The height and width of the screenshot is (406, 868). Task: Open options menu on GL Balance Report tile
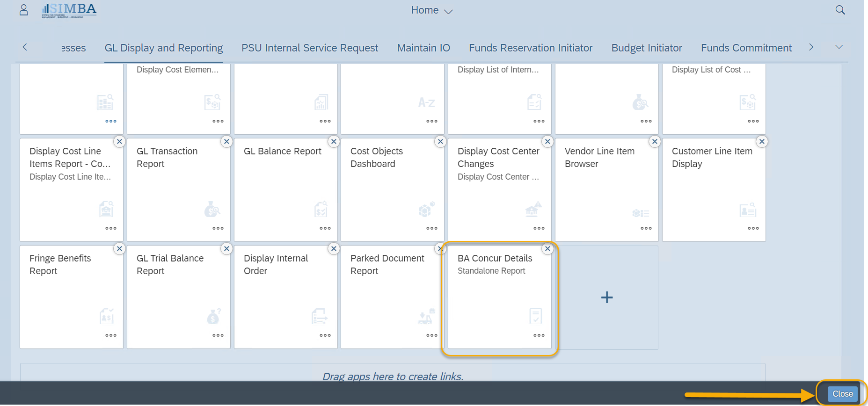pyautogui.click(x=325, y=228)
